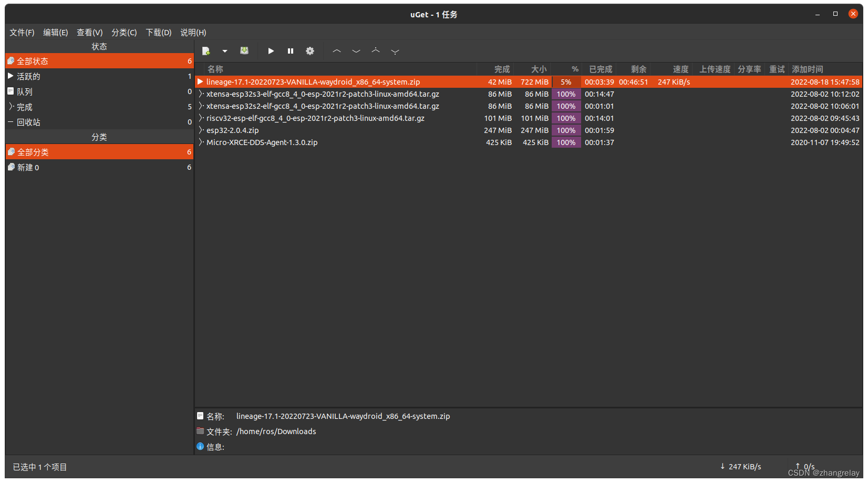This screenshot has height=483, width=868.
Task: Open the new download dropdown arrow
Action: 225,50
